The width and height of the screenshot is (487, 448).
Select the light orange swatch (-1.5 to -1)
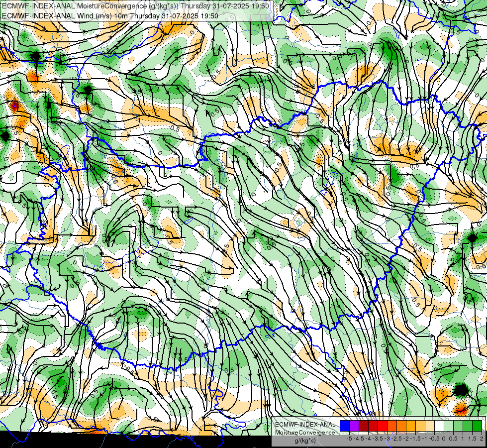coord(420,426)
